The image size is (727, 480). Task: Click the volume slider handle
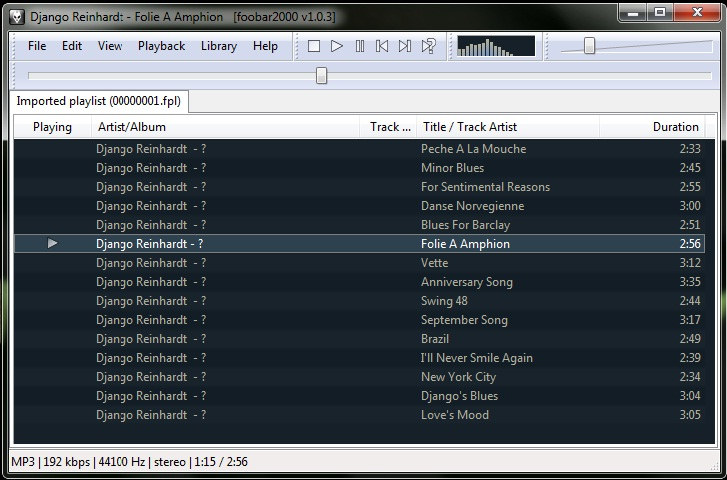coord(589,46)
